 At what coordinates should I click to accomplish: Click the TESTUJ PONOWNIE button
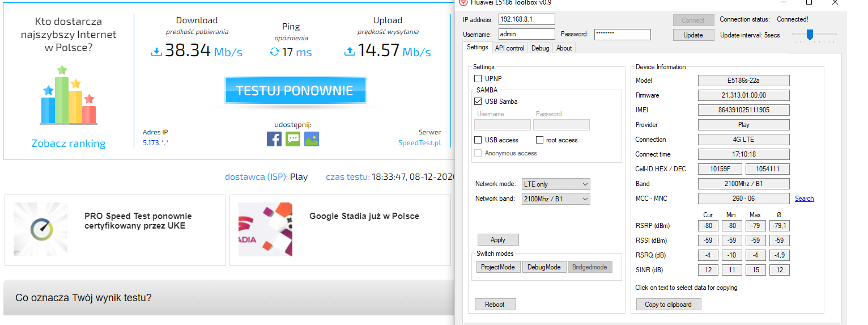point(295,91)
